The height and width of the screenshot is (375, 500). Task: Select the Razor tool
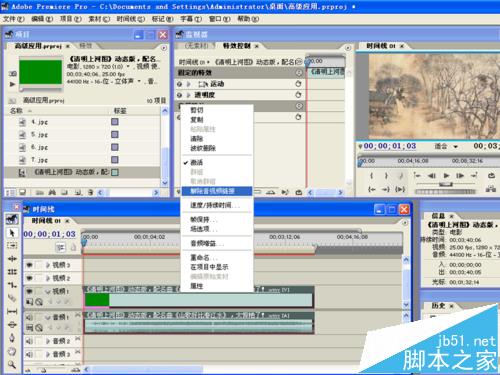(x=12, y=298)
